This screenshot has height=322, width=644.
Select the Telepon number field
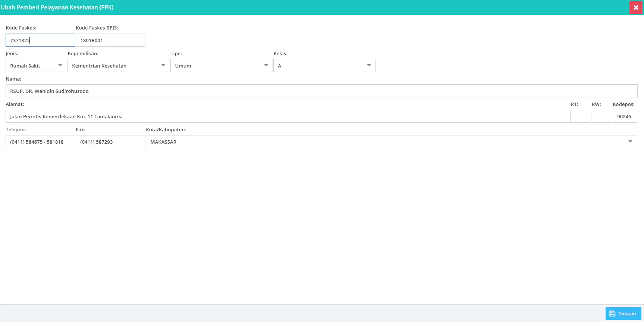click(40, 142)
